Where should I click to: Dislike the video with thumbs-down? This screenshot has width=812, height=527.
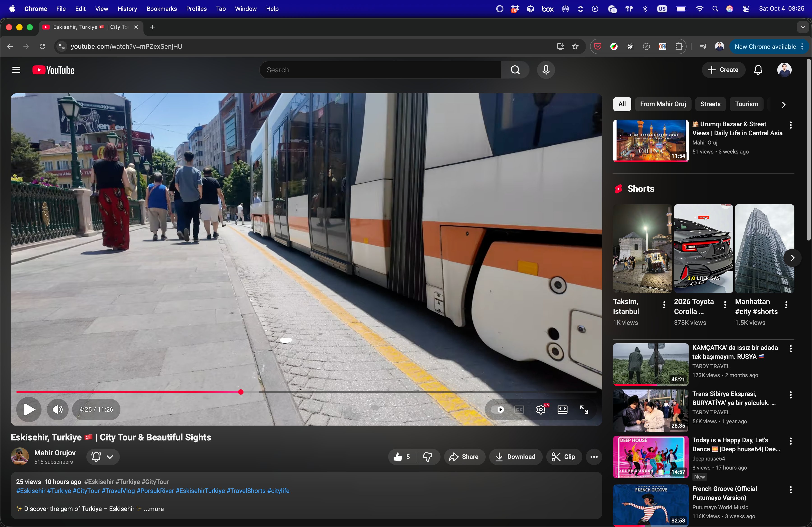pos(428,457)
